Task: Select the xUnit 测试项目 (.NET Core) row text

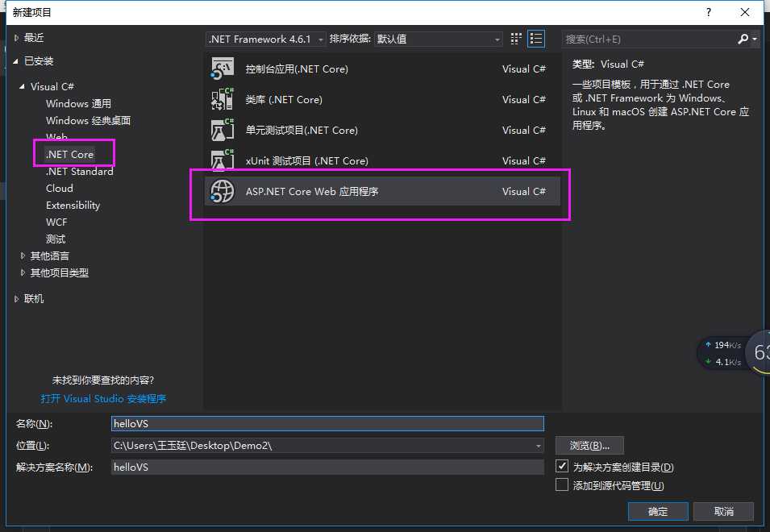Action: tap(307, 160)
